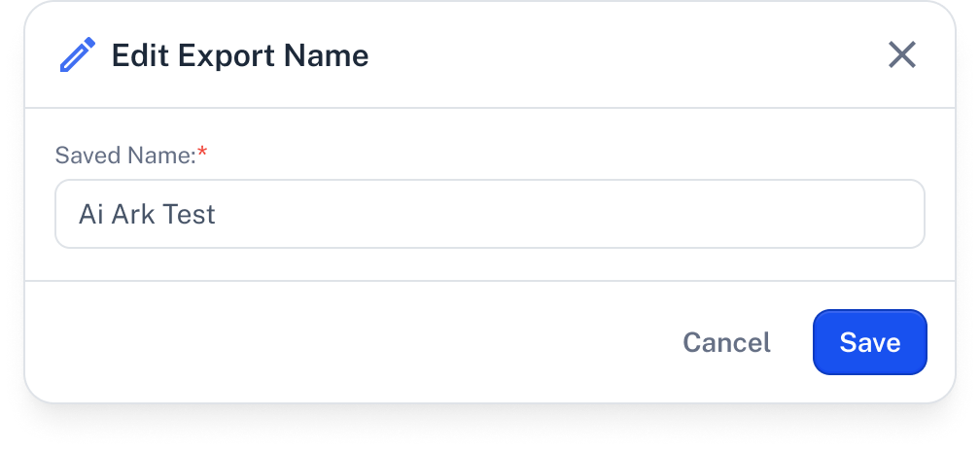Click the 'Saved Name:' label
The width and height of the screenshot is (980, 451).
click(125, 155)
